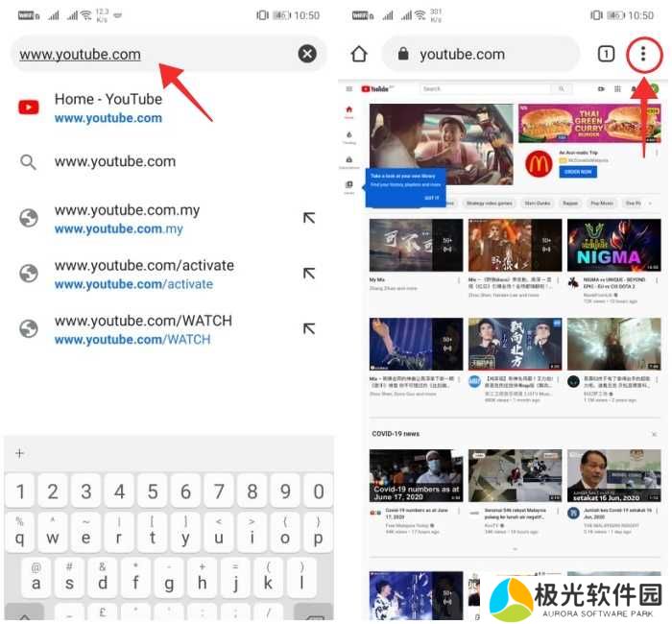Open YouTube hamburger menu icon
This screenshot has width=672, height=624.
[x=348, y=88]
